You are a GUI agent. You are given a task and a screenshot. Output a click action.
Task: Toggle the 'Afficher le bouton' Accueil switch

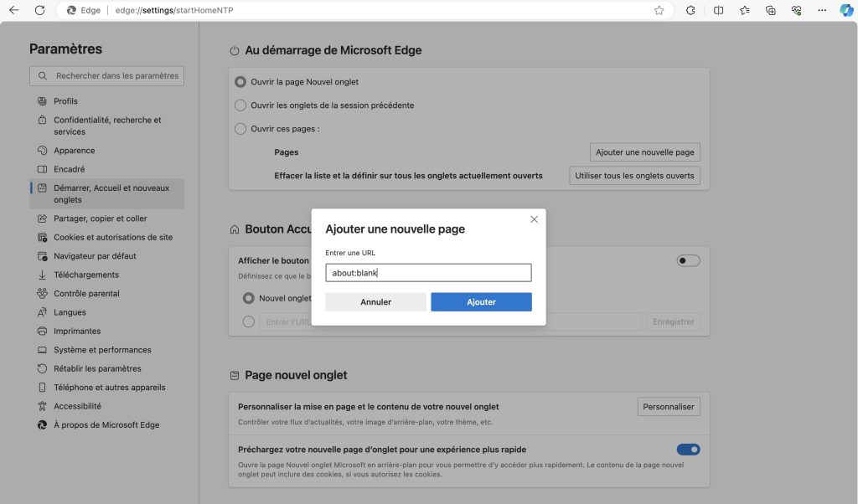coord(688,260)
